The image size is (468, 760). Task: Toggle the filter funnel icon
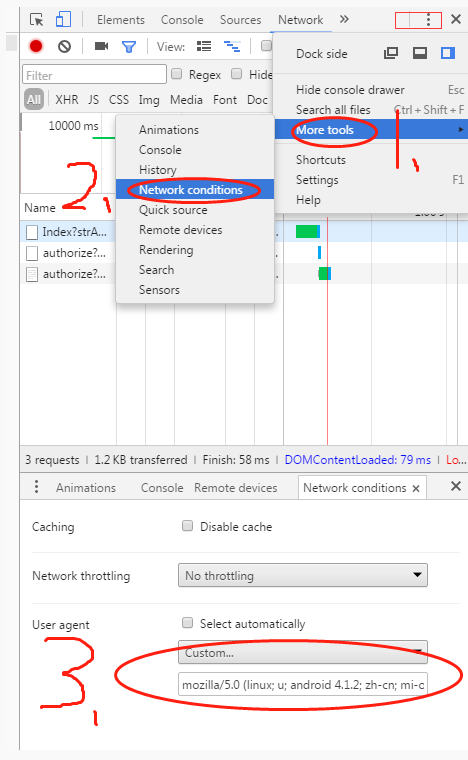coord(129,47)
